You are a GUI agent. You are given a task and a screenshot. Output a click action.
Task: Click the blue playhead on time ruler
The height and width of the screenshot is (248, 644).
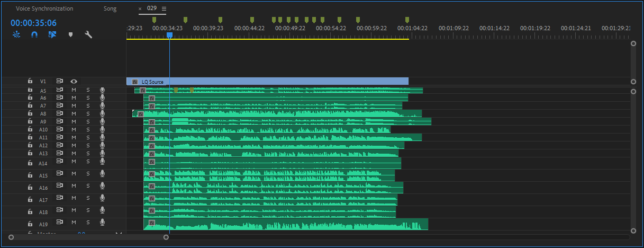pos(169,35)
